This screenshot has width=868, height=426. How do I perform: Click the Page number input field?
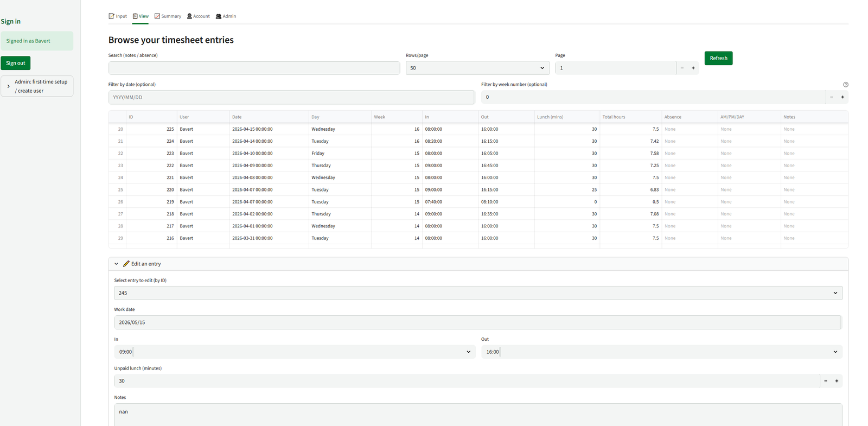pos(616,68)
